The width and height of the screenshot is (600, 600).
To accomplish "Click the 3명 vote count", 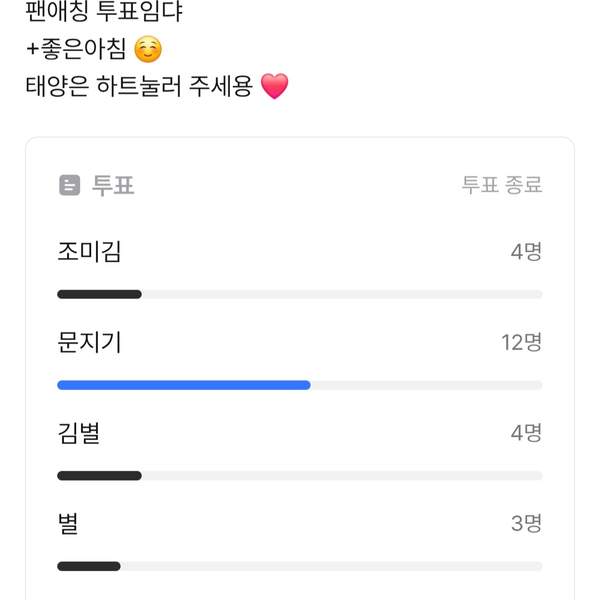I will [x=526, y=524].
